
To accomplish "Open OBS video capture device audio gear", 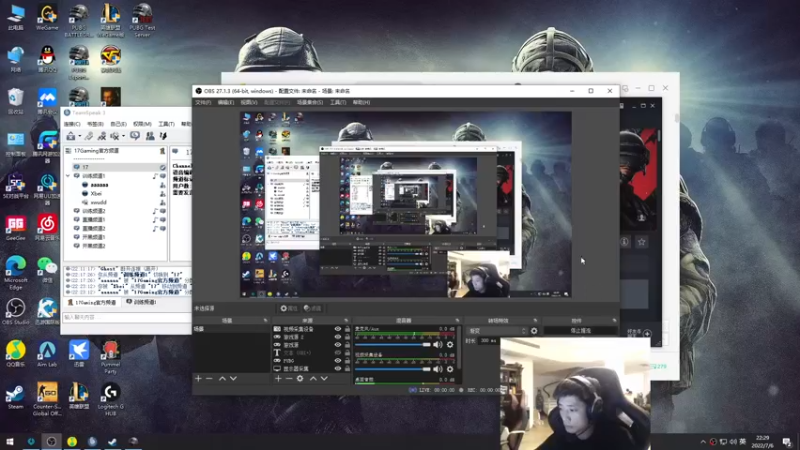I will pyautogui.click(x=450, y=369).
